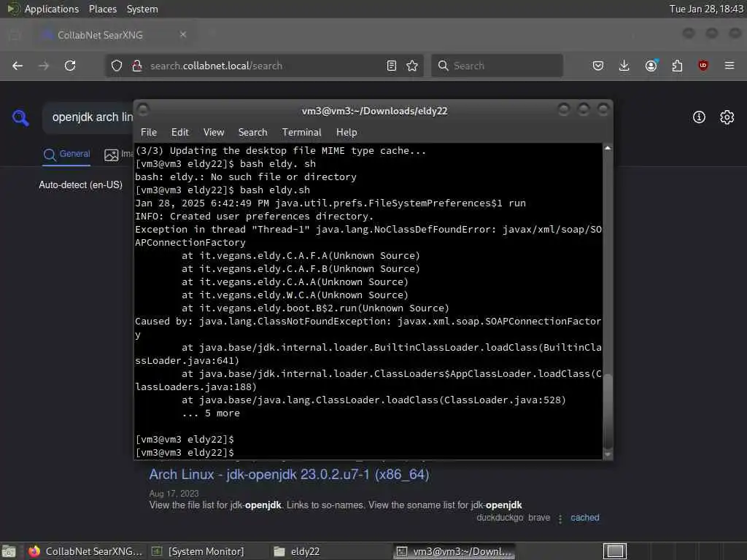
Task: Click the Aug 17, 2023 result date
Action: pos(174,494)
